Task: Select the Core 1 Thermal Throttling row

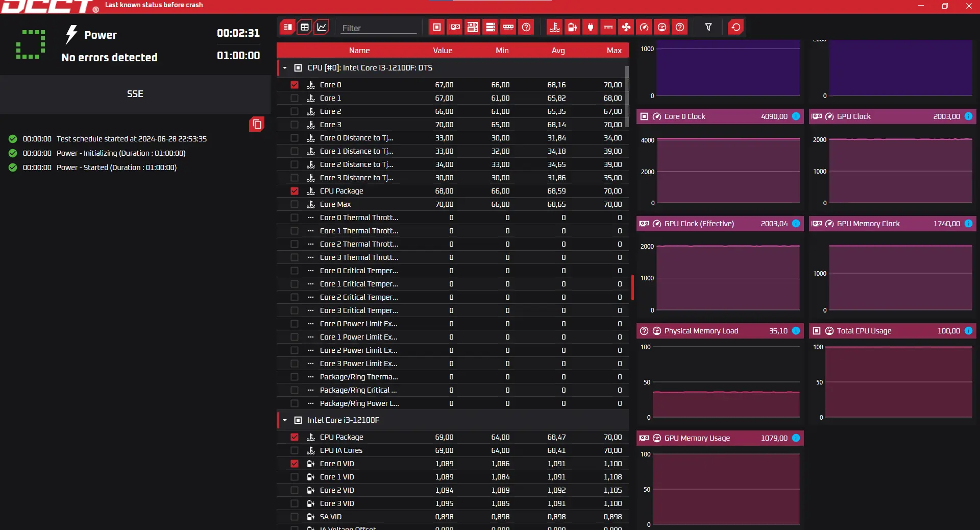Action: click(x=453, y=231)
